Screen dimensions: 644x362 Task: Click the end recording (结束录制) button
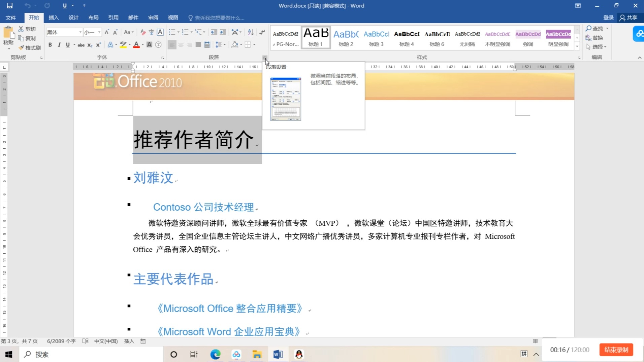(x=616, y=350)
